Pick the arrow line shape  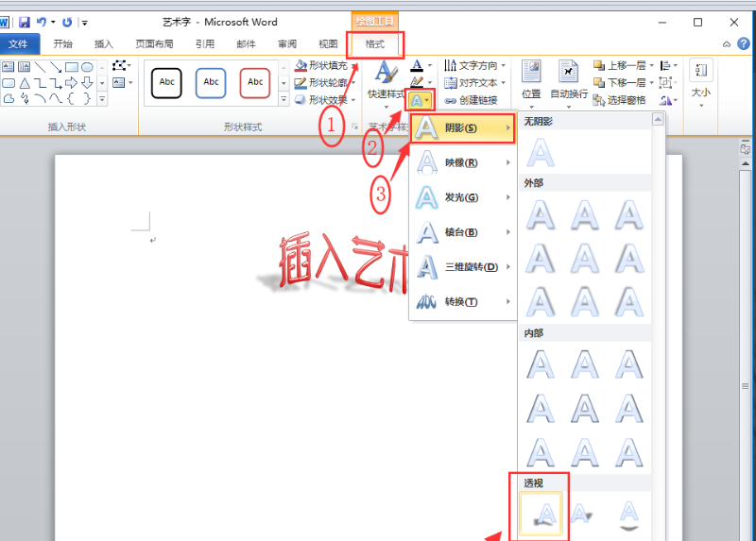56,67
